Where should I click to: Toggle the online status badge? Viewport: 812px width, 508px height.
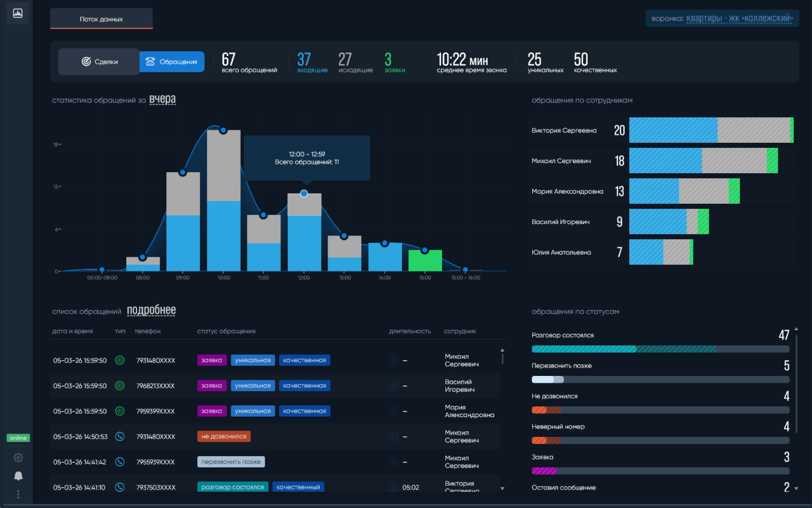pos(18,438)
